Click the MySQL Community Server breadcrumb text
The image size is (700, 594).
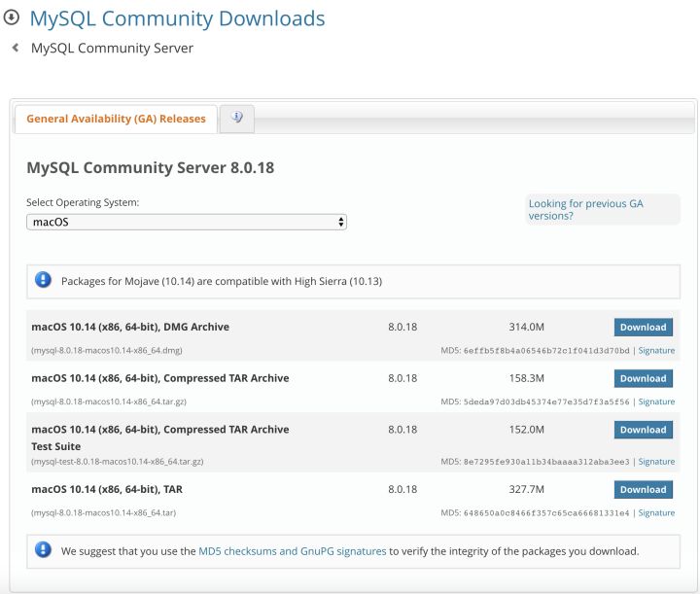coord(112,48)
